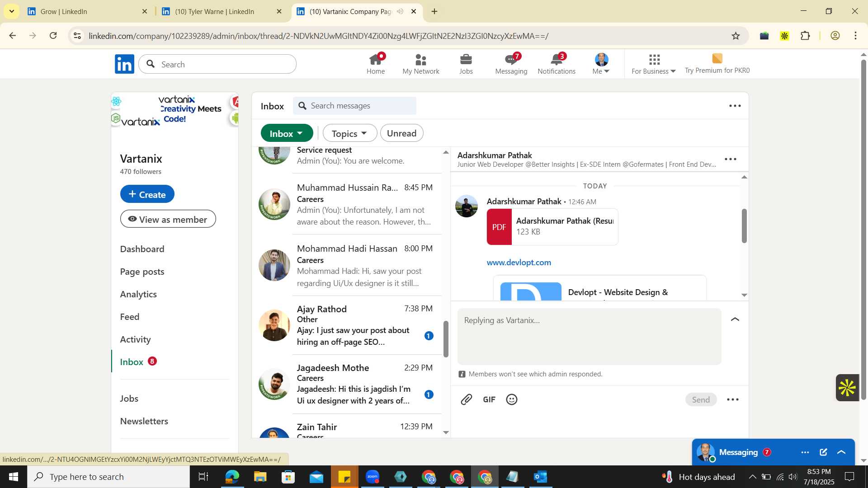Open the GIF picker

point(489,399)
